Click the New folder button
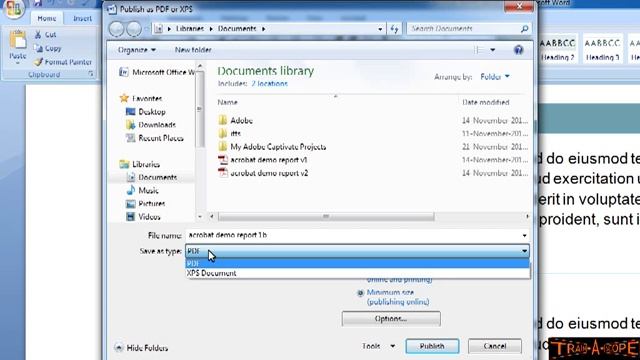The width and height of the screenshot is (640, 360). [193, 50]
